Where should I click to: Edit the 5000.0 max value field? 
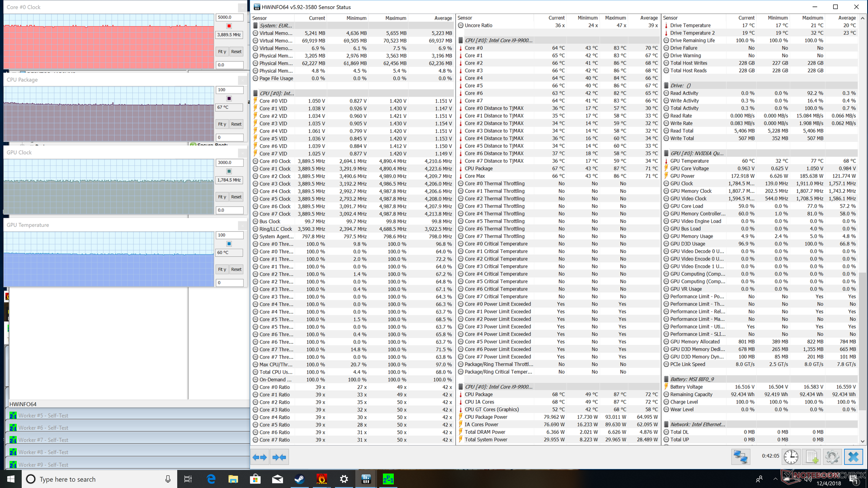click(x=229, y=17)
